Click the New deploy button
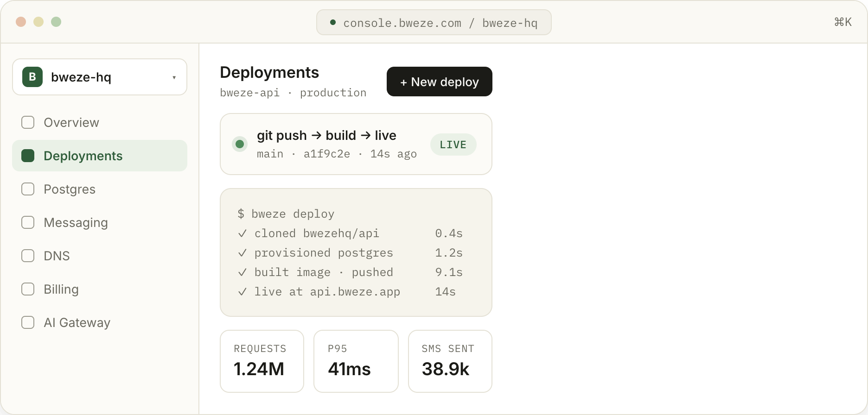Screen dimensions: 868x415 click(440, 82)
